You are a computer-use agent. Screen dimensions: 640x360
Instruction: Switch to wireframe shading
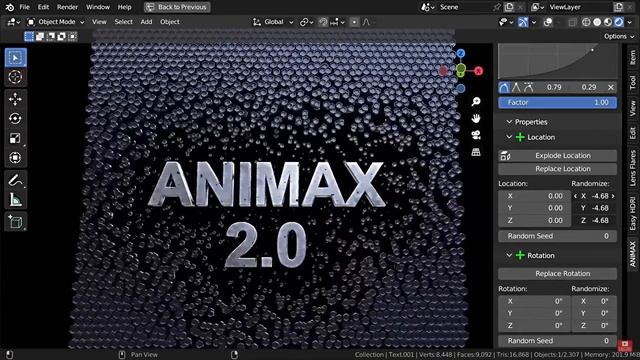(586, 22)
